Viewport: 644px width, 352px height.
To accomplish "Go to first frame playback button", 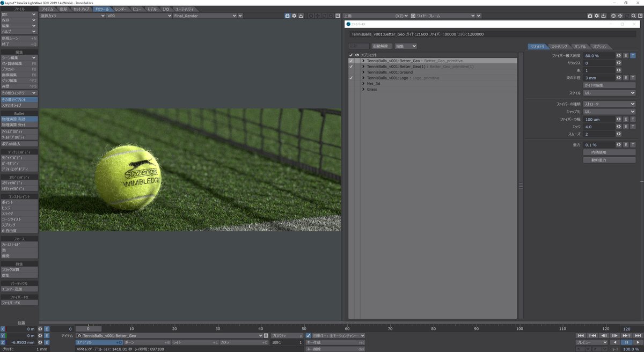I will 580,335.
